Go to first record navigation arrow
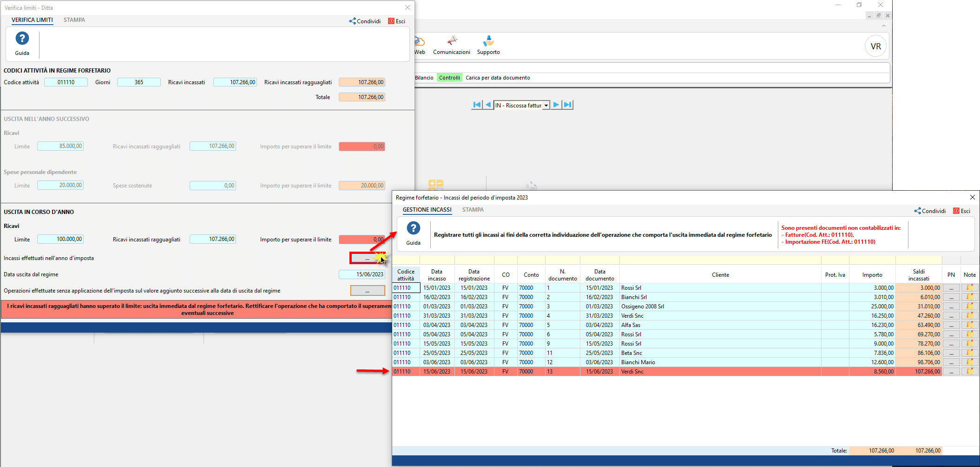The width and height of the screenshot is (980, 467). [x=476, y=105]
